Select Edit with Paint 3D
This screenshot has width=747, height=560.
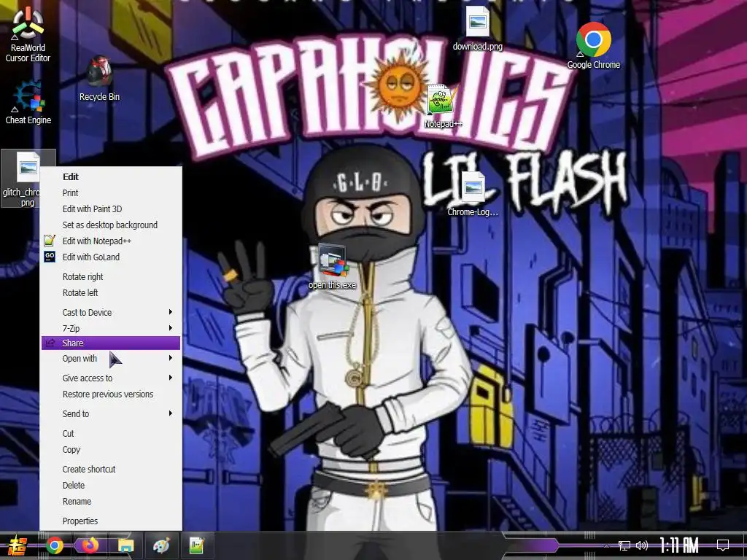click(x=111, y=209)
